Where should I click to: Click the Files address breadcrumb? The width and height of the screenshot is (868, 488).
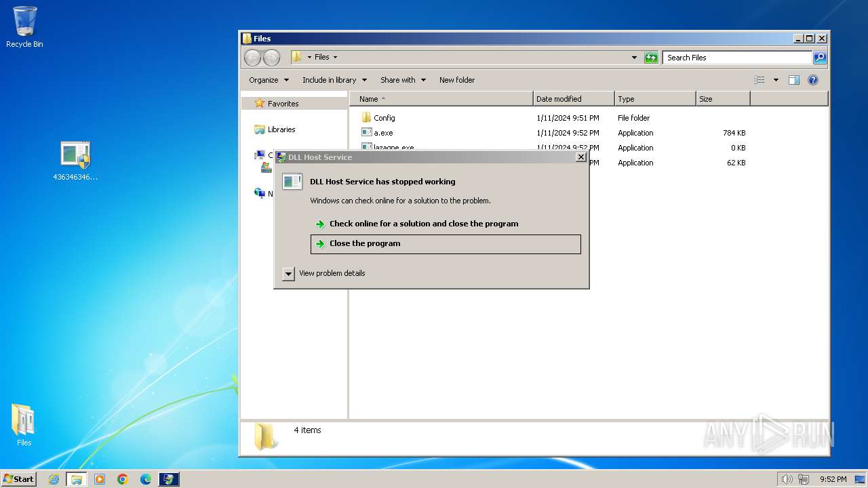point(322,58)
